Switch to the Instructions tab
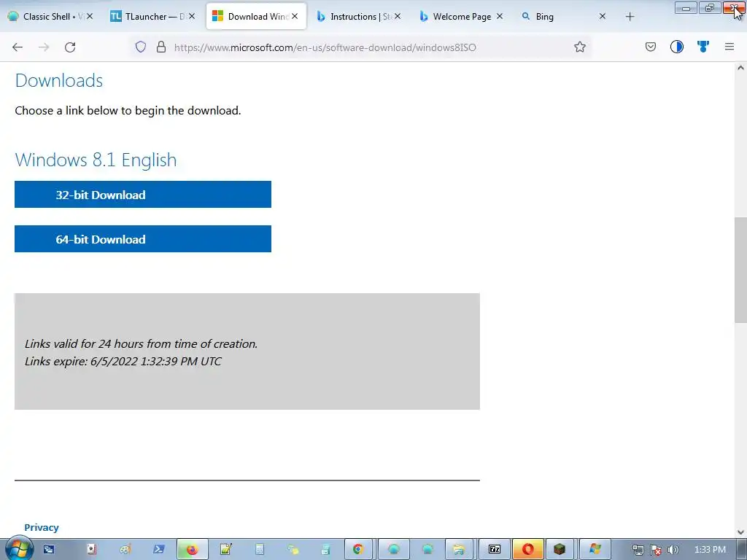The image size is (747, 560). click(358, 17)
